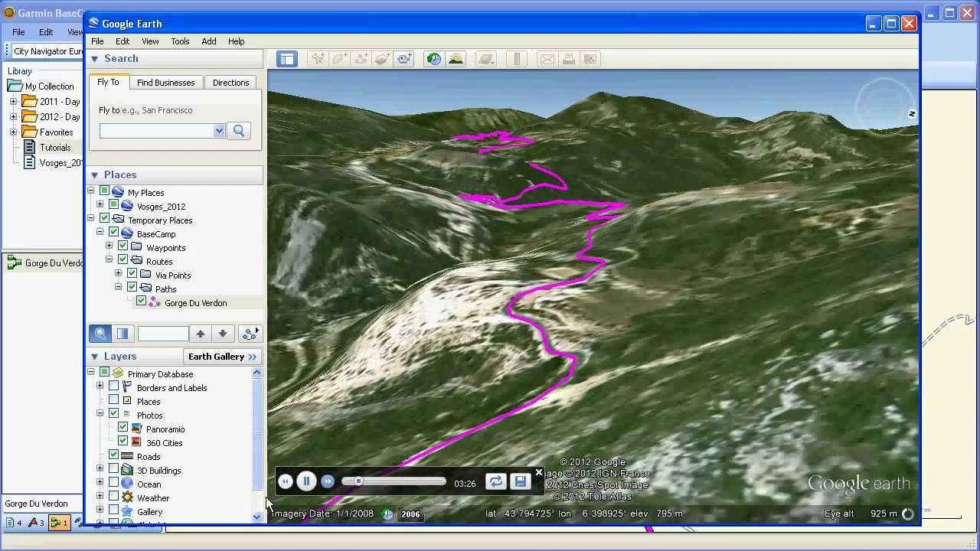This screenshot has height=551, width=980.
Task: Open the Fly To dropdown arrow
Action: pyautogui.click(x=219, y=131)
